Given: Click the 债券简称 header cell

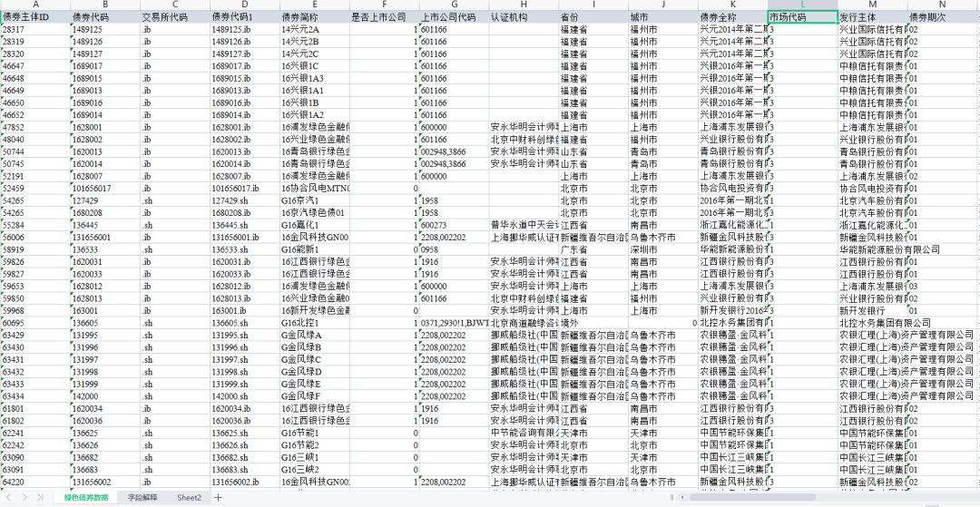Looking at the screenshot, I should (314, 17).
